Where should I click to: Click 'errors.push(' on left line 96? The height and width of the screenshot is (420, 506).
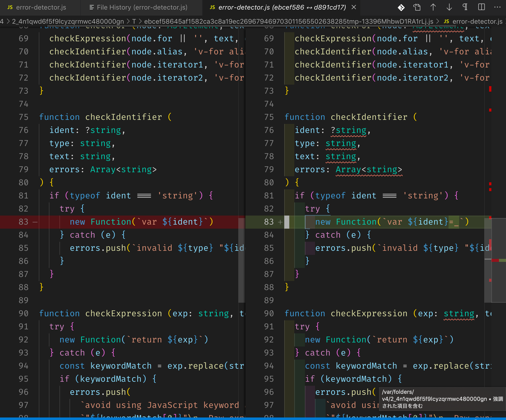[100, 392]
